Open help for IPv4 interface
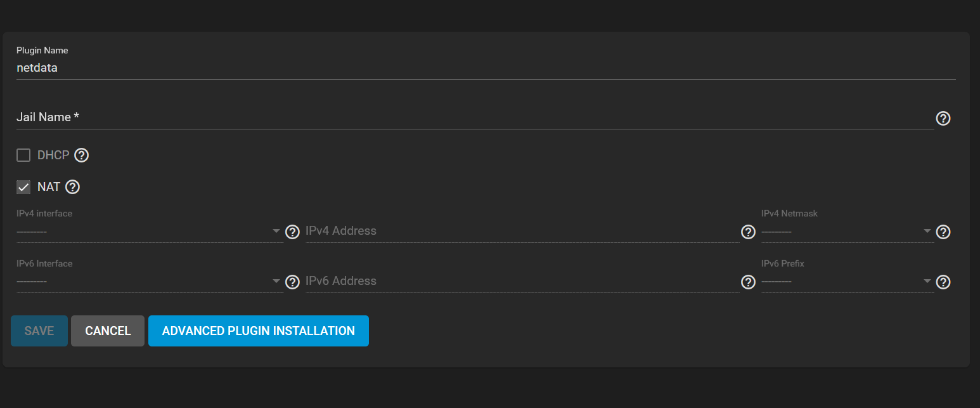 pos(292,232)
